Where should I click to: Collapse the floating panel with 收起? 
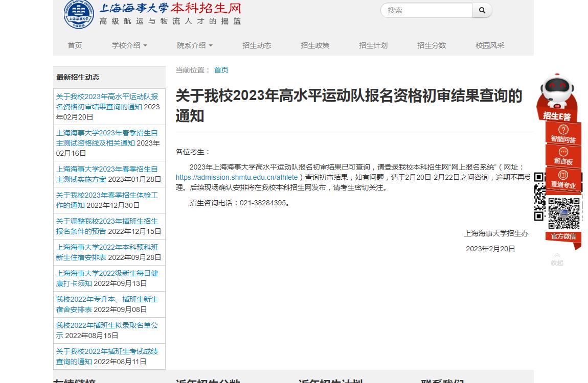(557, 259)
